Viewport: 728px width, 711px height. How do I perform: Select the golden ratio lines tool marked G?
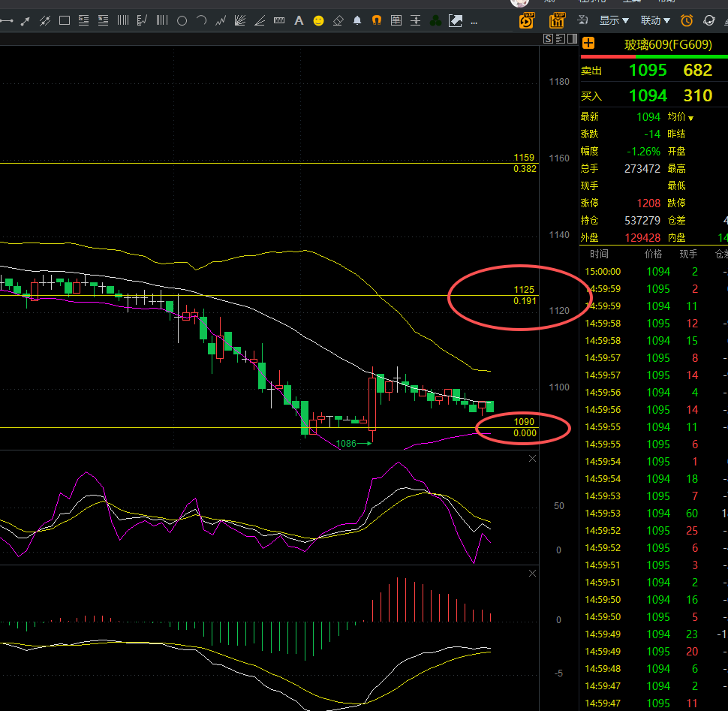[84, 21]
